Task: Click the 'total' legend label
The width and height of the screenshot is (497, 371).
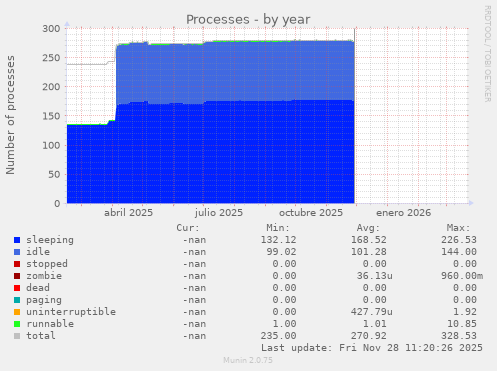Action: click(41, 336)
